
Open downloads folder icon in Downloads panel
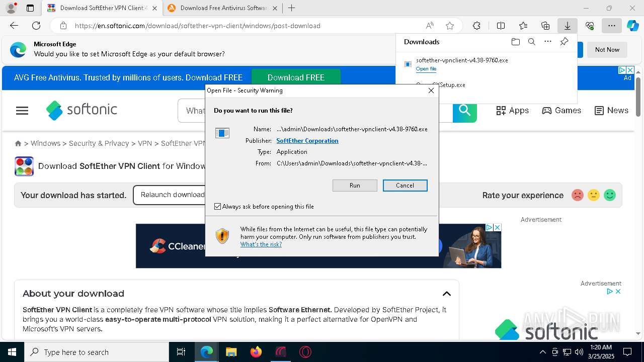(515, 42)
